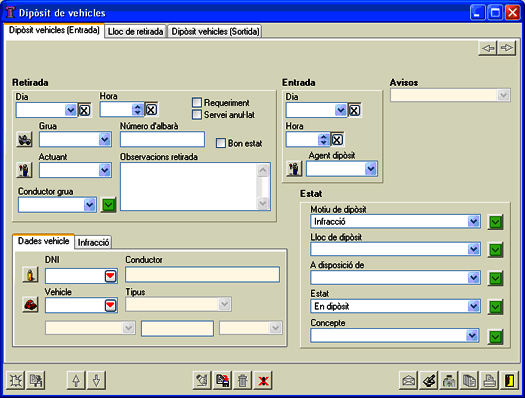Expand the Actuant dropdown
525x398 pixels.
105,170
